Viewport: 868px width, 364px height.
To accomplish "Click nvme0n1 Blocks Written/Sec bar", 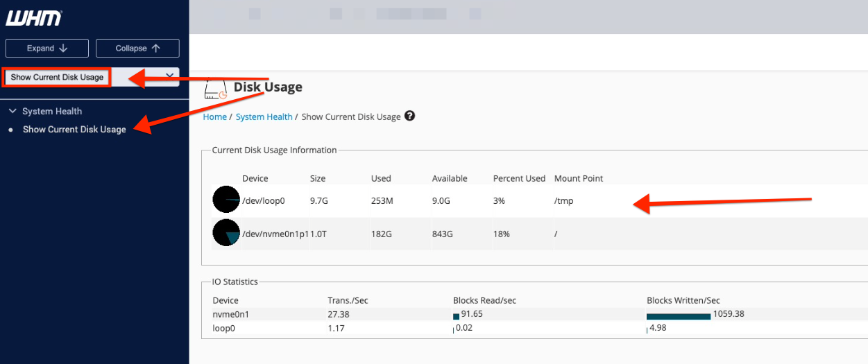I will 678,316.
